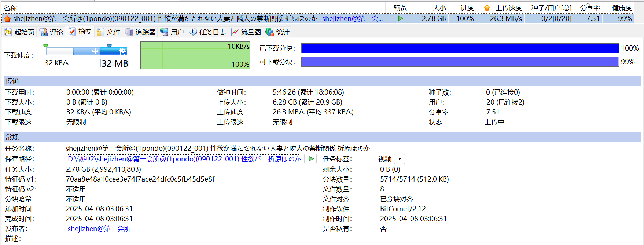Click the 可下载分块 availability bar
The image size is (644, 245).
pos(460,62)
